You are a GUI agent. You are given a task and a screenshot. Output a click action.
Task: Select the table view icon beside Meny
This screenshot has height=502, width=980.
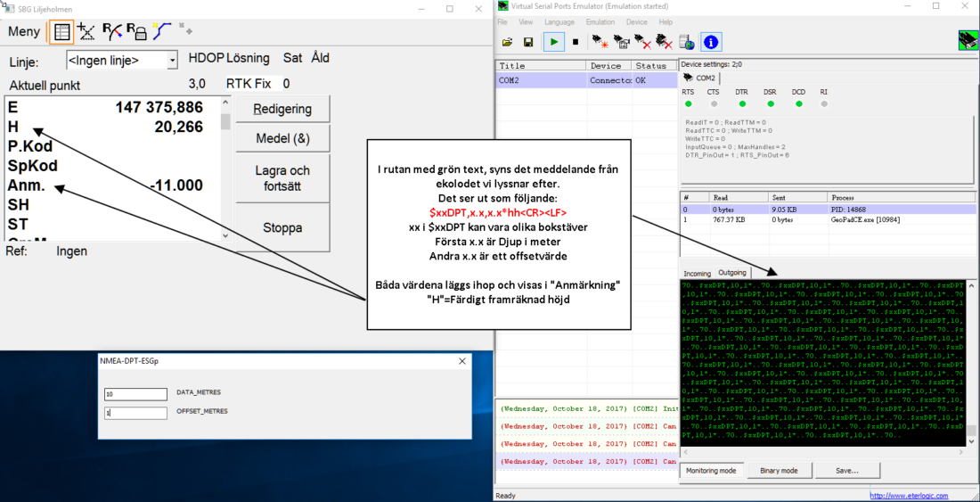click(x=61, y=31)
